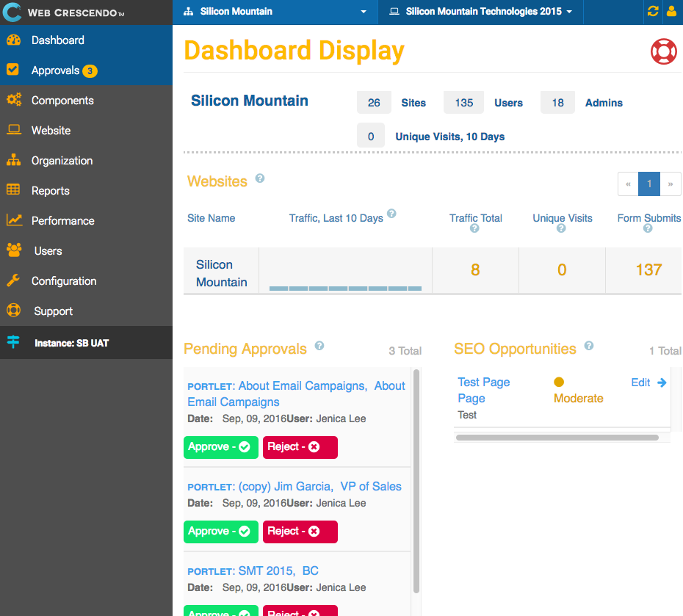The image size is (683, 616).
Task: Click the Dashboard gauge icon
Action: (13, 40)
